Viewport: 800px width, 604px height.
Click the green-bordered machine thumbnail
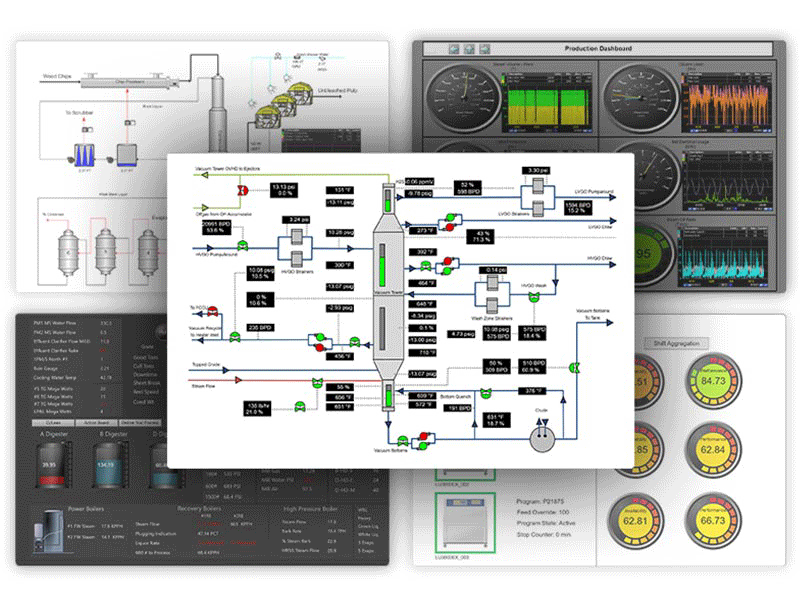coord(465,522)
